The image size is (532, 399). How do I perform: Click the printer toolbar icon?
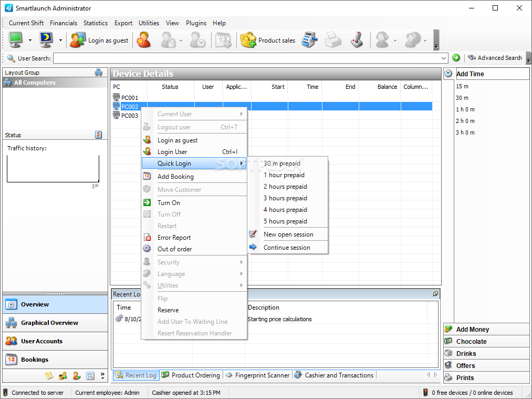click(x=333, y=40)
